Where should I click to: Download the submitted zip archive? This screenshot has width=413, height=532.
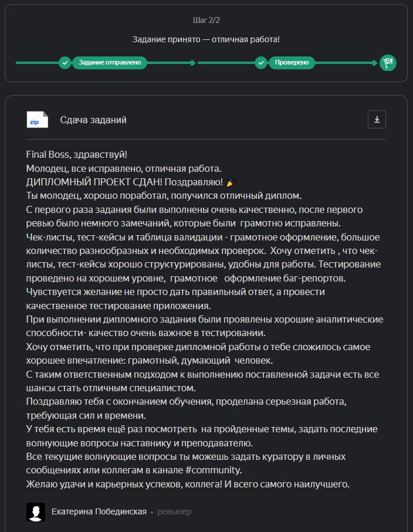coord(377,120)
